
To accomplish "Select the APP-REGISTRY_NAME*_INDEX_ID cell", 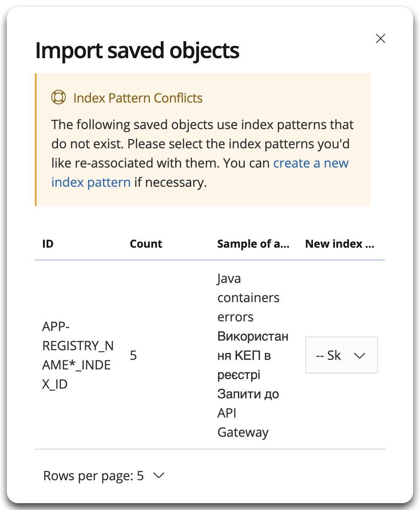I will pos(77,355).
